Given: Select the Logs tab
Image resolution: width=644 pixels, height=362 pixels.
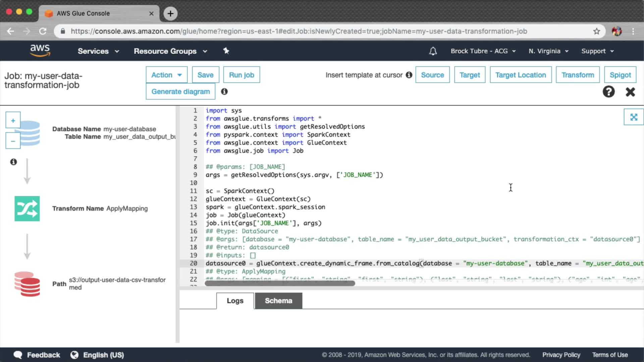Looking at the screenshot, I should [235, 301].
